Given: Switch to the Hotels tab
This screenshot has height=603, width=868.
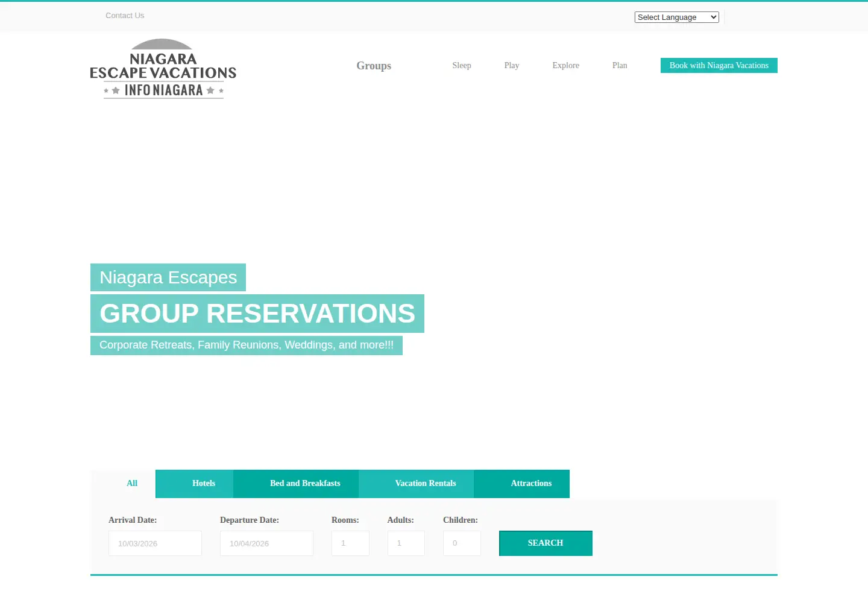Looking at the screenshot, I should pyautogui.click(x=195, y=484).
